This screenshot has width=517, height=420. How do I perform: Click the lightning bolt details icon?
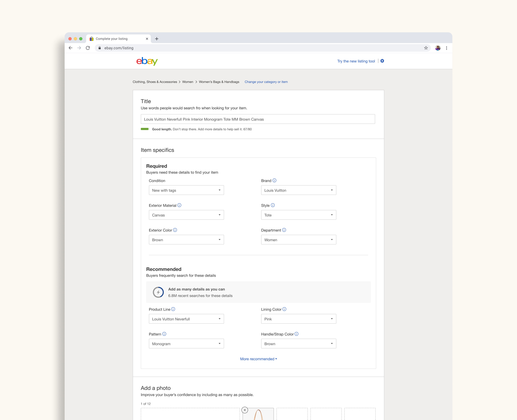pos(158,292)
